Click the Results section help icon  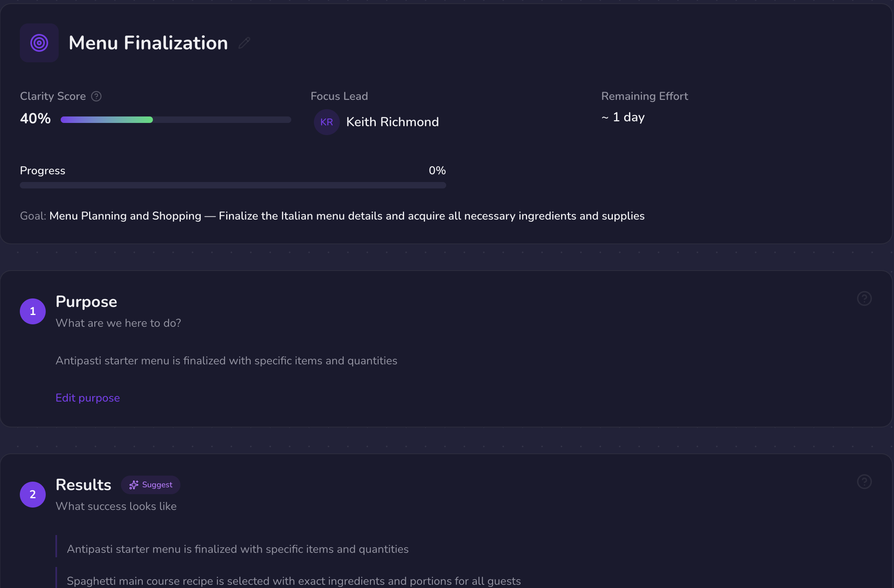point(864,482)
